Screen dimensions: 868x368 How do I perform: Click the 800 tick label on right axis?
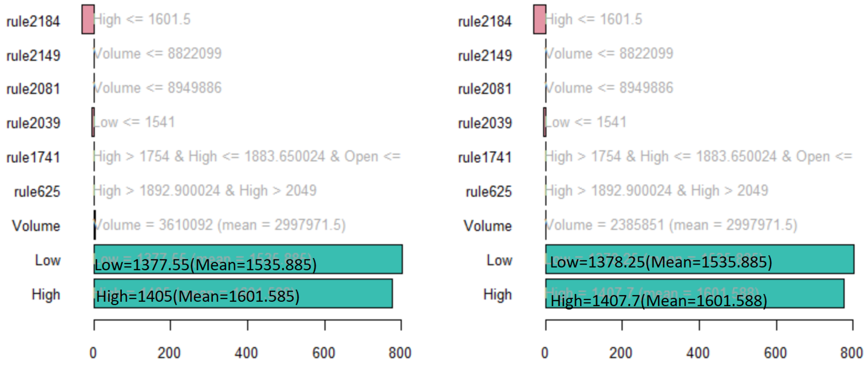pyautogui.click(x=851, y=353)
